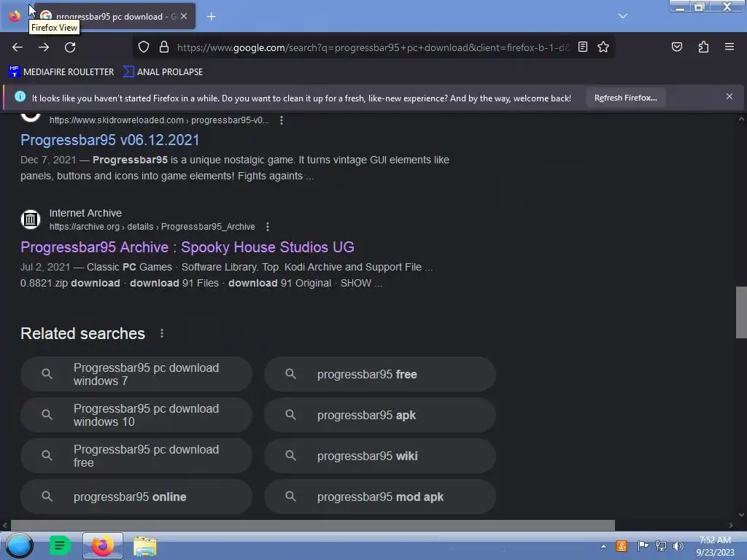Click the ANAL PROLAPSE bookmark icon
This screenshot has width=747, height=560.
[x=128, y=72]
